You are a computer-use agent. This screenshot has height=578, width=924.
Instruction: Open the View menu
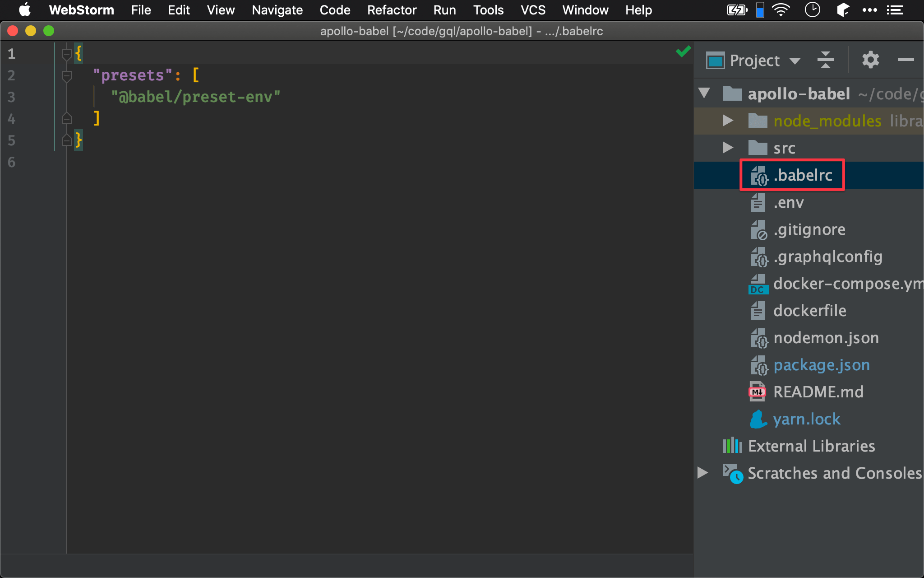[221, 10]
